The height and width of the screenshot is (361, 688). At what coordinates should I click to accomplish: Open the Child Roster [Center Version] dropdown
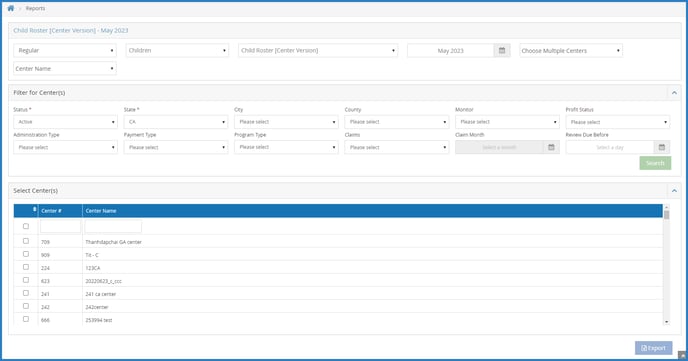[x=318, y=50]
